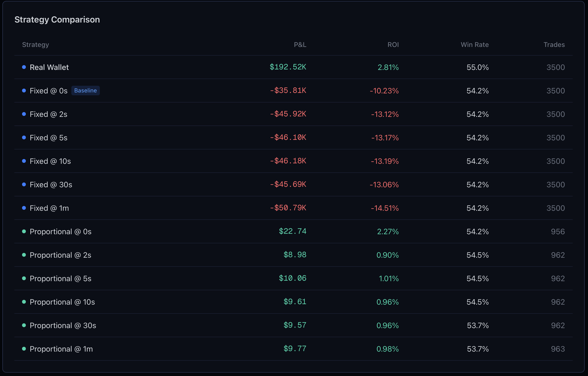Click green dot beside Proportional @ 30s
This screenshot has height=376, width=588.
[x=24, y=325]
